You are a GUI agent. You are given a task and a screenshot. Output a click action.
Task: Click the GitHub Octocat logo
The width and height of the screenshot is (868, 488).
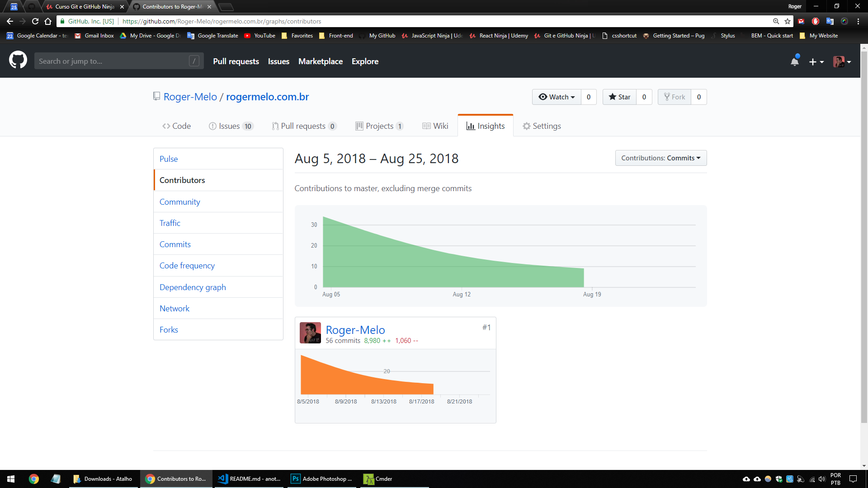[x=18, y=60]
